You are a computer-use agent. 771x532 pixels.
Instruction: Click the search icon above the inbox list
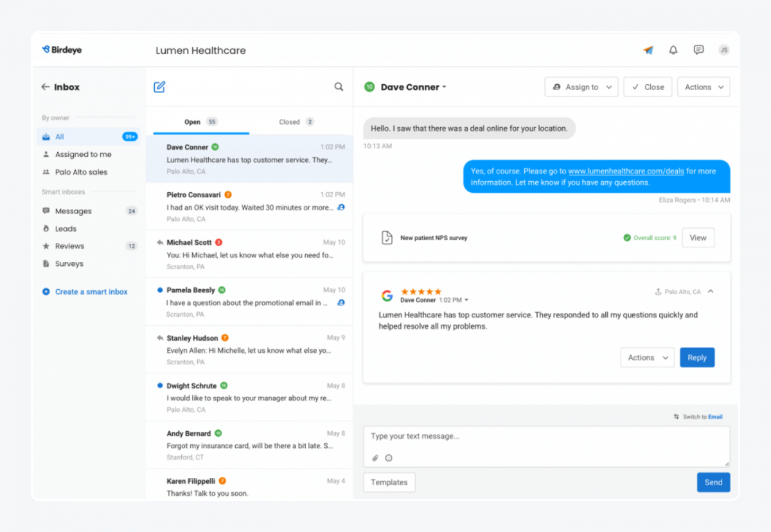pyautogui.click(x=339, y=85)
